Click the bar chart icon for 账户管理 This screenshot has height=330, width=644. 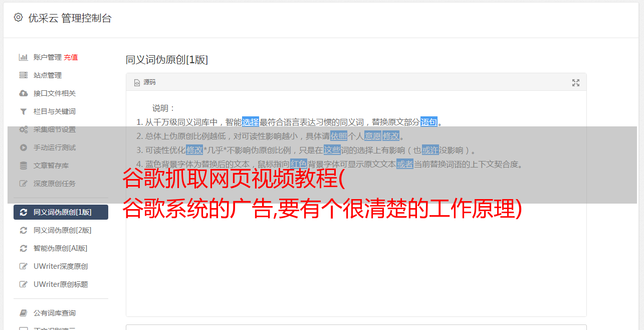pyautogui.click(x=23, y=57)
